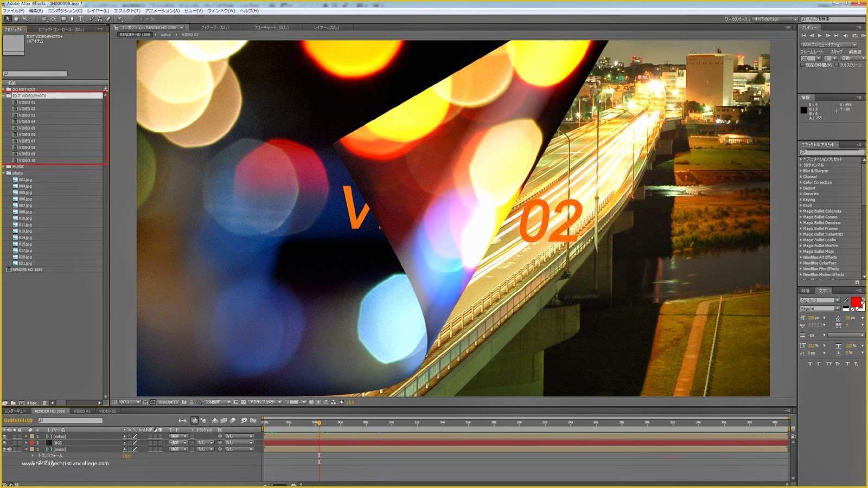Viewport: 868px width, 488px height.
Task: Click 'setup' breadcrumb in viewer
Action: pos(165,35)
